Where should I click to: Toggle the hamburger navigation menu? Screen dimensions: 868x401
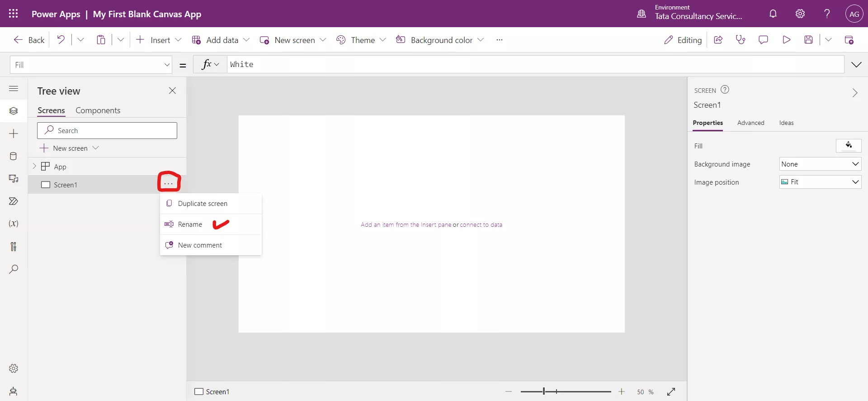tap(14, 89)
